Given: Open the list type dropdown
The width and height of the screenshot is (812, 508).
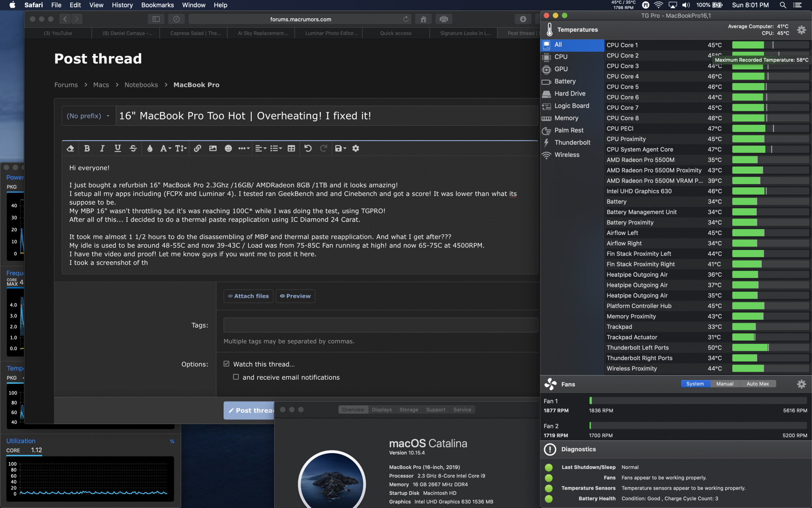Looking at the screenshot, I should pyautogui.click(x=276, y=148).
